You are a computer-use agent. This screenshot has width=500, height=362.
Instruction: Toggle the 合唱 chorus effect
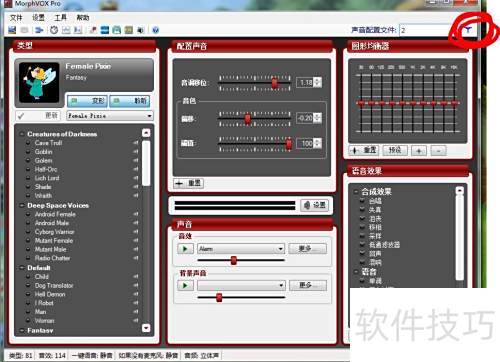pyautogui.click(x=375, y=201)
